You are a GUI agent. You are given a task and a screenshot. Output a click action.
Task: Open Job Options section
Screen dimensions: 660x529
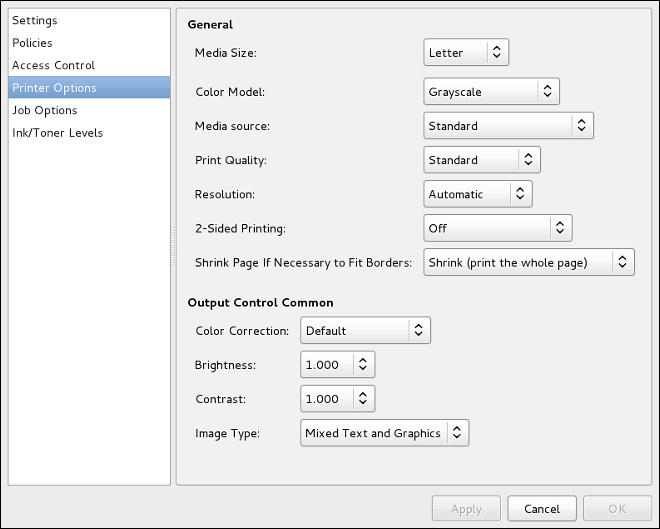pos(89,110)
